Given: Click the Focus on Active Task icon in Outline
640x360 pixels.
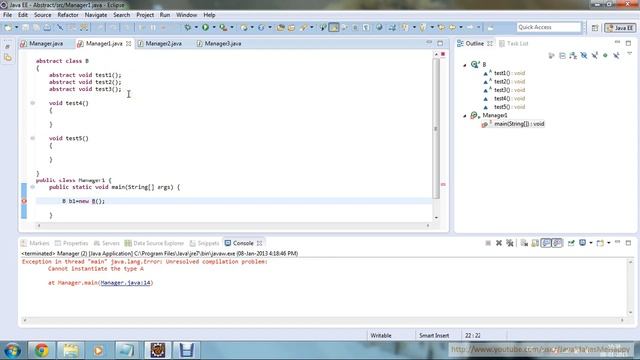Looking at the screenshot, I should [551, 55].
